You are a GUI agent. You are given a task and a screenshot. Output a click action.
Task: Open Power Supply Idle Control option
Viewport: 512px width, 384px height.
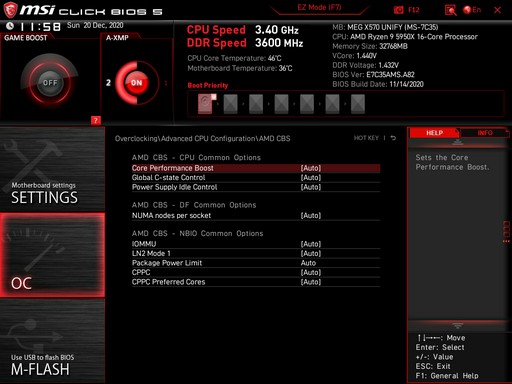pos(256,187)
